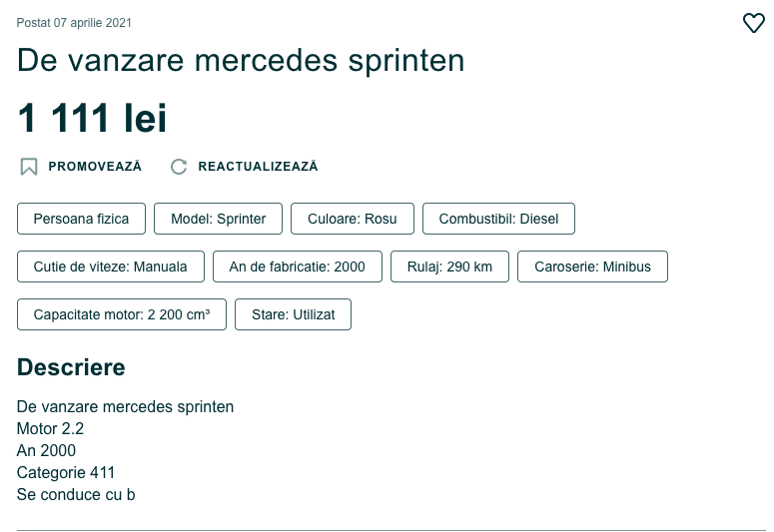
Task: Open the An de fabricatie: 2000 tag
Action: [298, 266]
